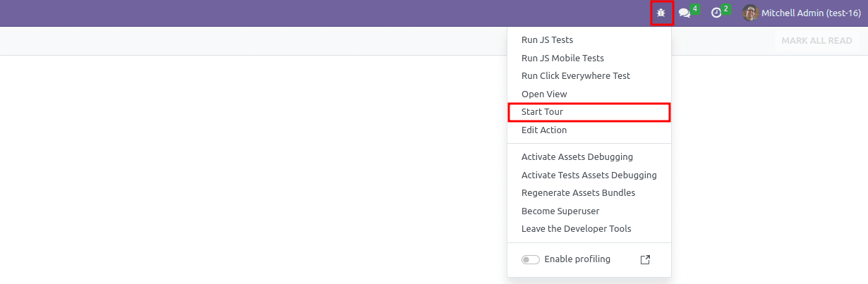
Task: Click the MARK ALL READ button
Action: point(816,41)
